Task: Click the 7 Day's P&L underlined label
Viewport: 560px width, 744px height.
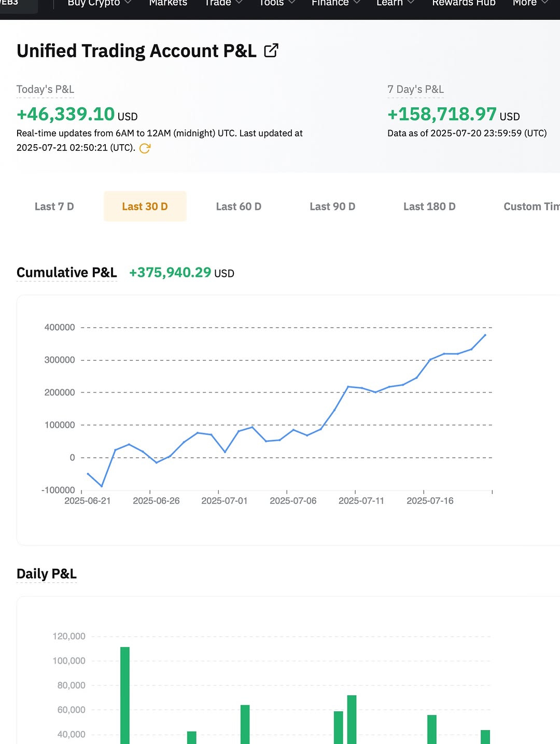Action: coord(415,89)
